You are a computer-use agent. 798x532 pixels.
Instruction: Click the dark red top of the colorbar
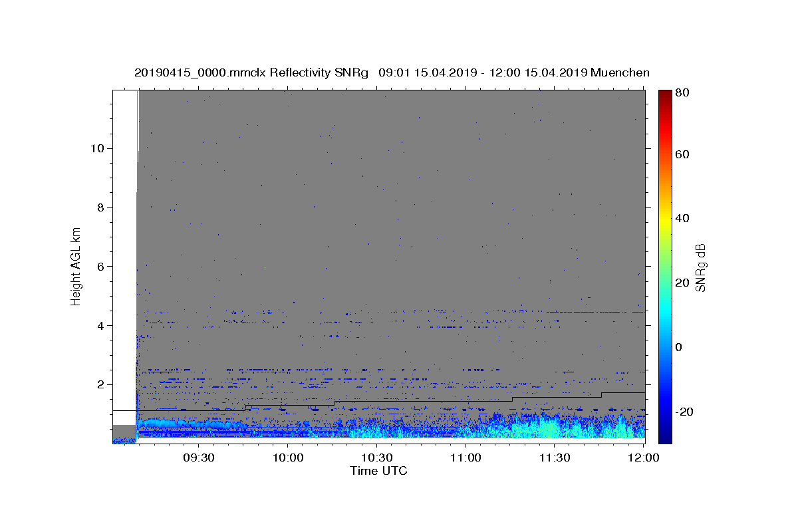[665, 95]
